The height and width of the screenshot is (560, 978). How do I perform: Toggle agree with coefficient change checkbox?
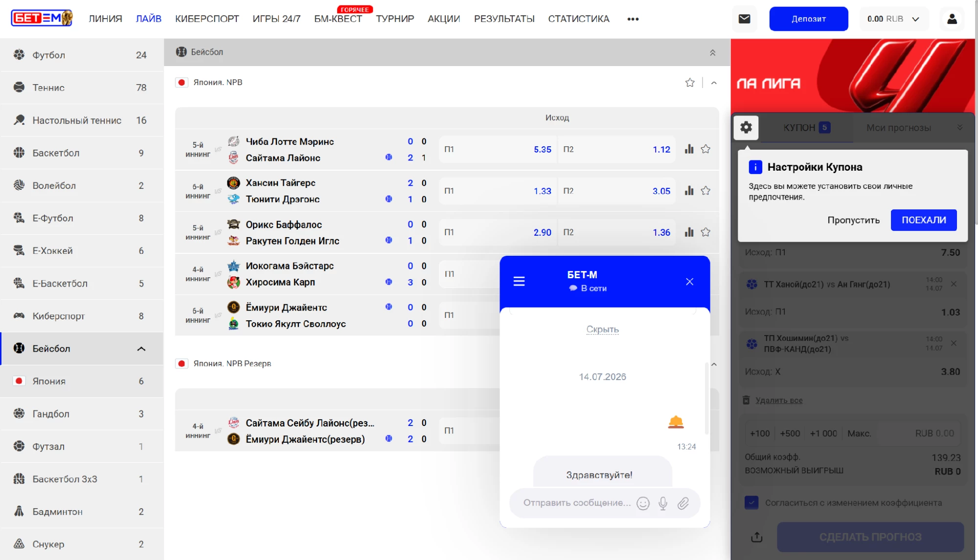[x=751, y=503]
